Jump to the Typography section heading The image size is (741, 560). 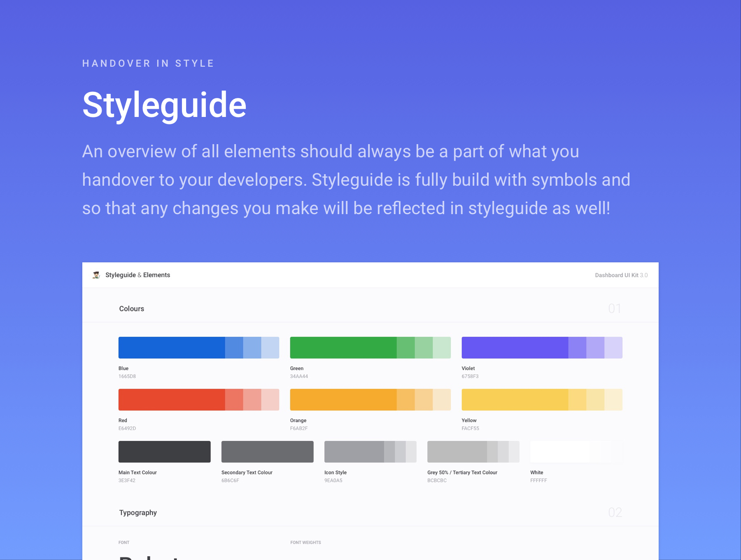pyautogui.click(x=138, y=513)
